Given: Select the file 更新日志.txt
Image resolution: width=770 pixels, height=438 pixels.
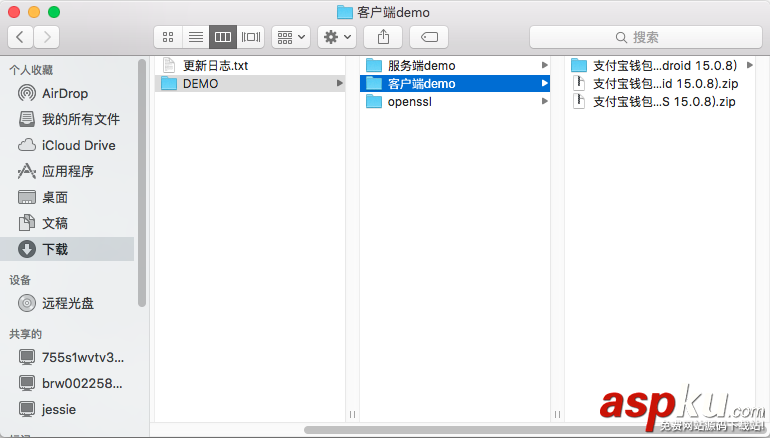Looking at the screenshot, I should coord(250,65).
